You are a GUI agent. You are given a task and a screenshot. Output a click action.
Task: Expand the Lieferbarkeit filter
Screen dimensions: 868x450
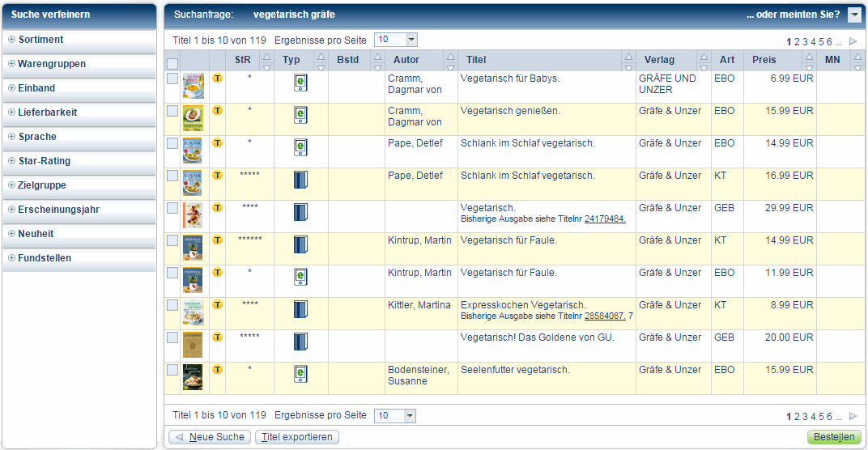coord(48,112)
